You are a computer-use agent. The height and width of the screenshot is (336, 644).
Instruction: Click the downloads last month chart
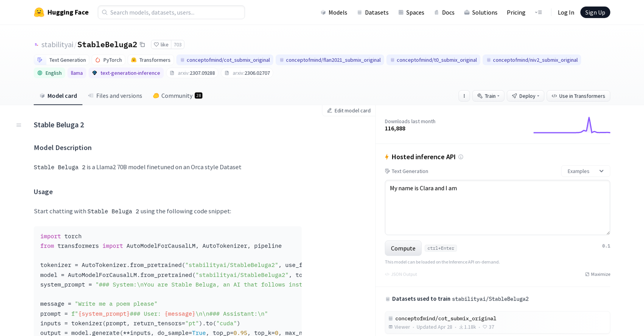571,125
